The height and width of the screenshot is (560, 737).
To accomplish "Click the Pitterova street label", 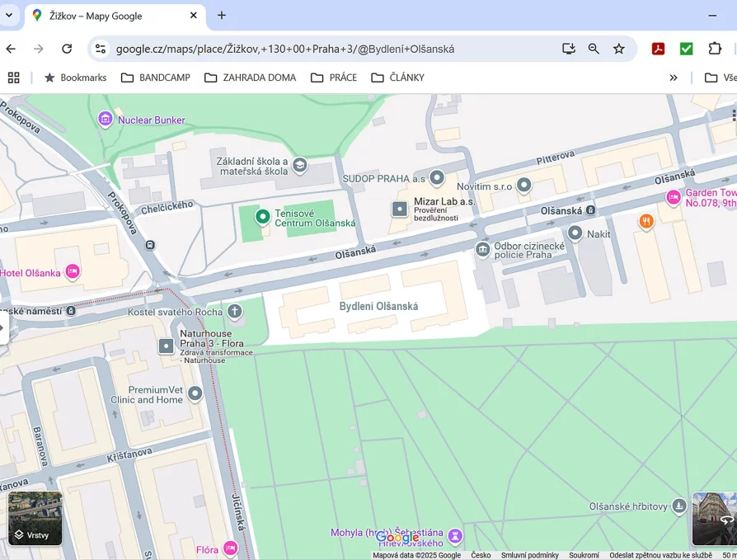I will coord(556,157).
